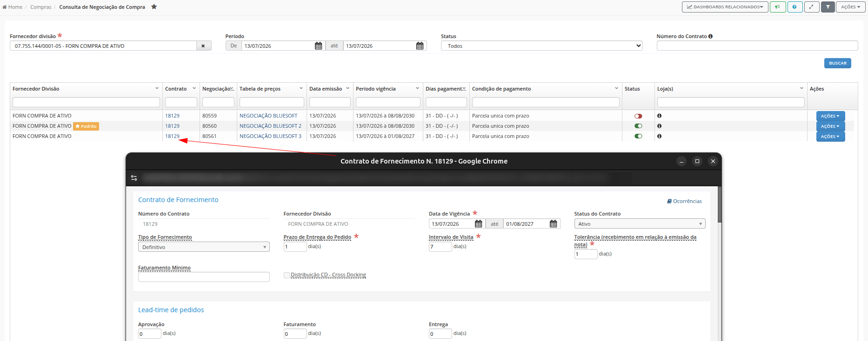Open NEGOCIAÇÃO BLUESOFT 3 price table link
The height and width of the screenshot is (341, 868).
[270, 136]
